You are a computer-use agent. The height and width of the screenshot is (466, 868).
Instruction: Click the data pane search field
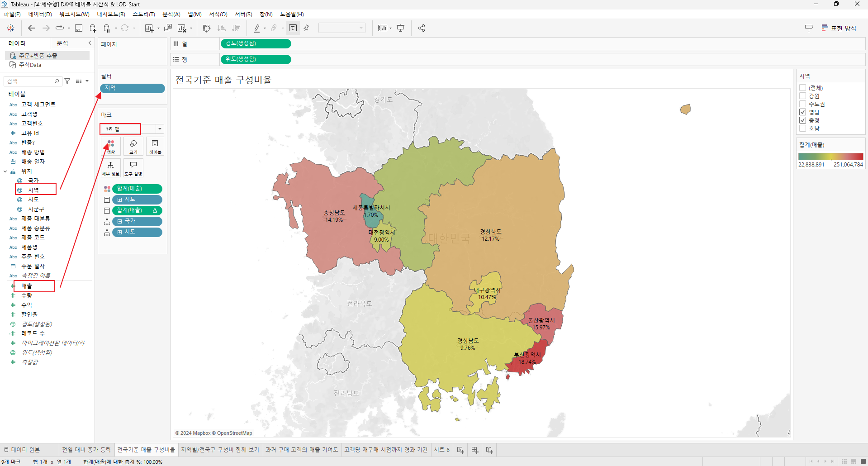click(x=32, y=81)
